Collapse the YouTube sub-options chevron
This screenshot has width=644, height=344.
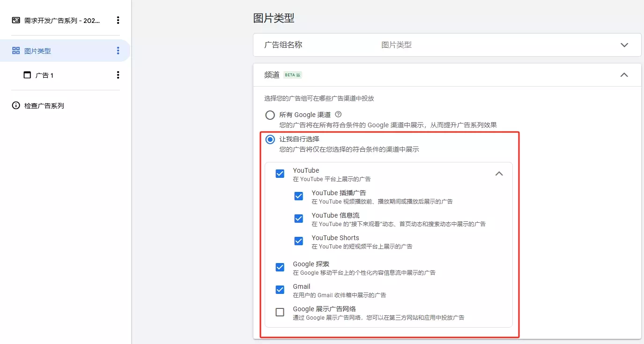pos(499,174)
